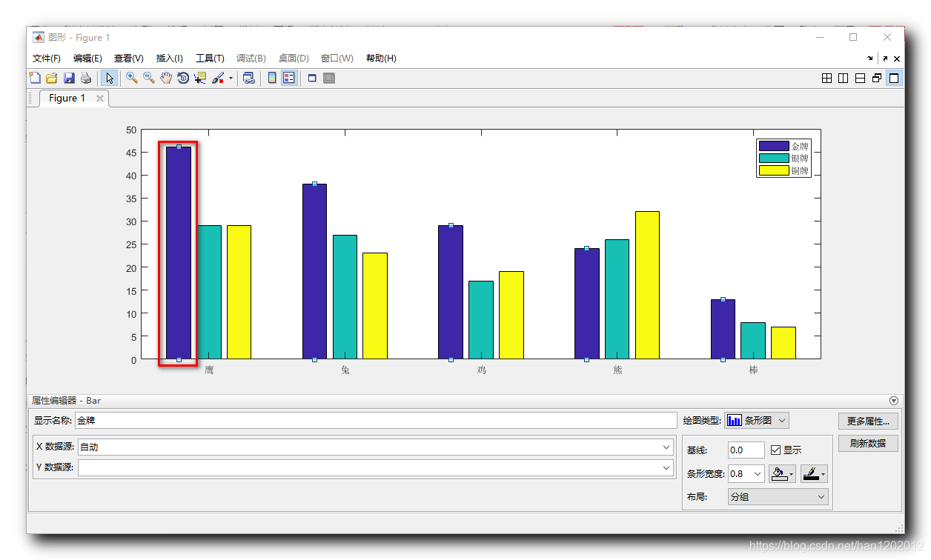
Task: Maximize figure with single-pane layout icon
Action: [895, 78]
